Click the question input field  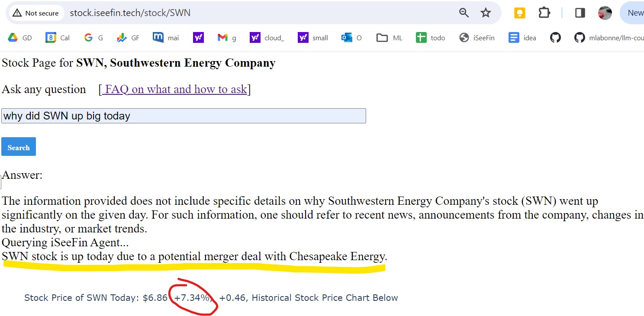[184, 116]
